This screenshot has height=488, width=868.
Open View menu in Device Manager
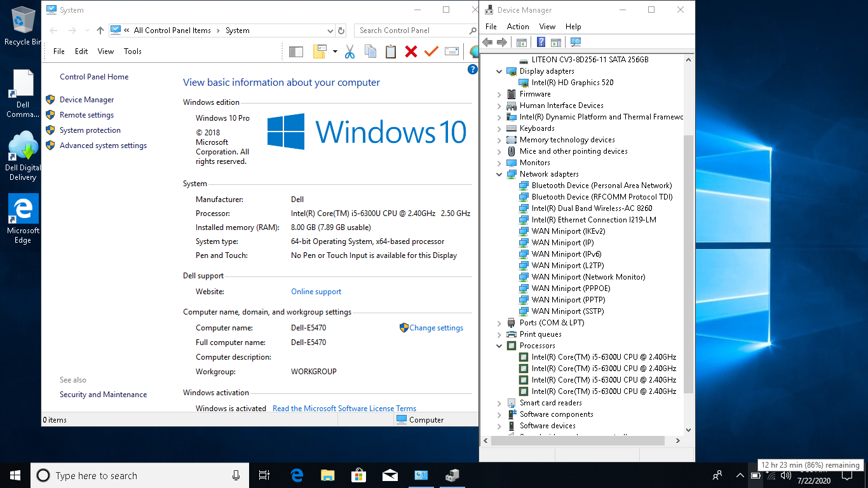pyautogui.click(x=547, y=27)
